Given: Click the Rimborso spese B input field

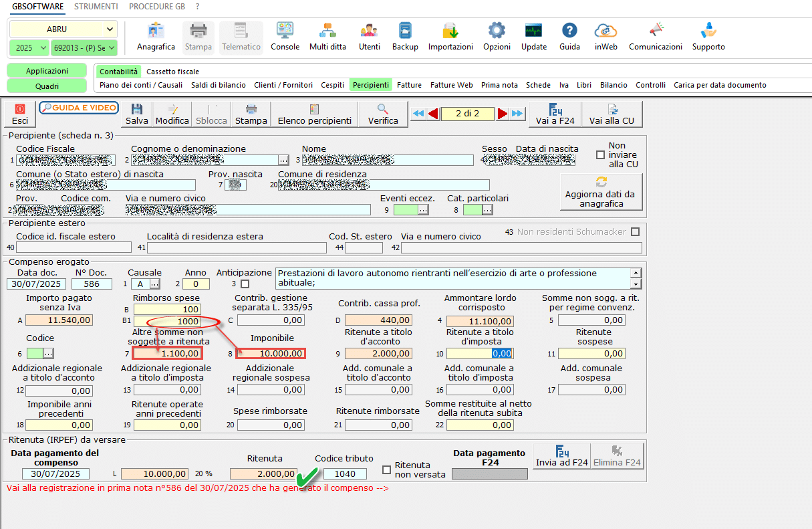Looking at the screenshot, I should pyautogui.click(x=166, y=309).
